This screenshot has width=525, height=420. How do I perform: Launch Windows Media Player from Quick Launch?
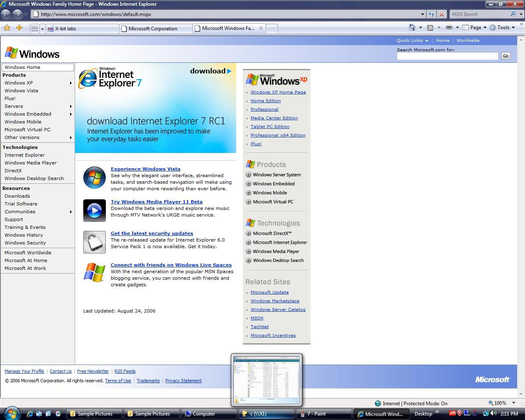coord(58,414)
